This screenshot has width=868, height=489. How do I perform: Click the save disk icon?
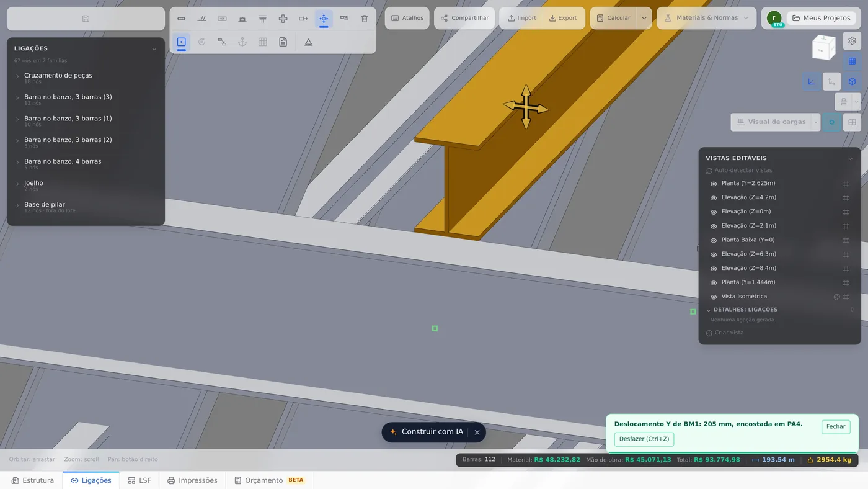coord(86,19)
